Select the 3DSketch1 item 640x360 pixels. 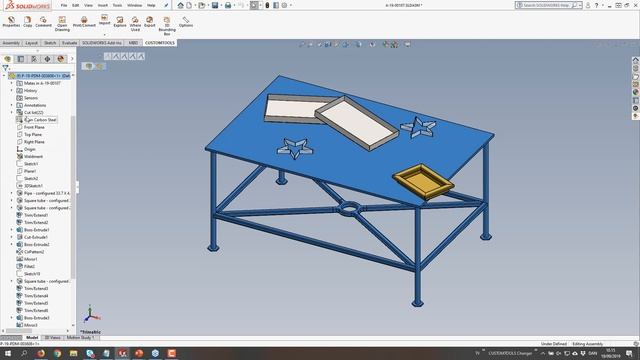[x=29, y=186]
